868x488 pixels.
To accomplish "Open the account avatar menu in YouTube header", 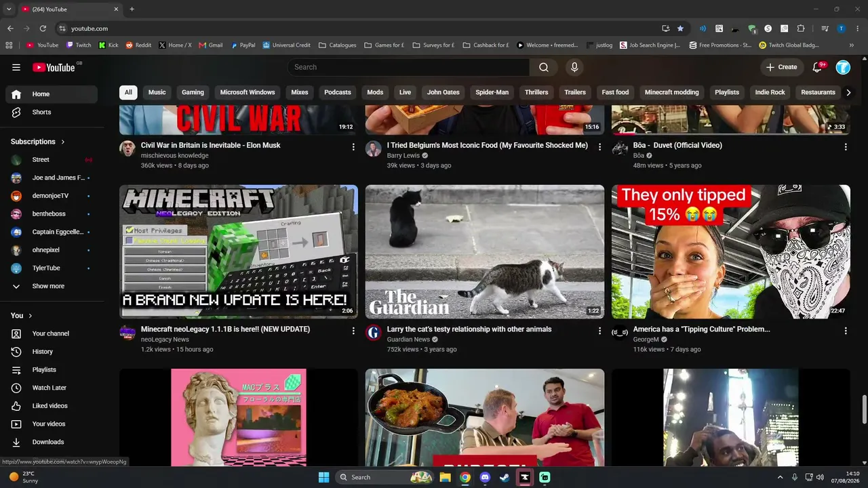I will 843,67.
